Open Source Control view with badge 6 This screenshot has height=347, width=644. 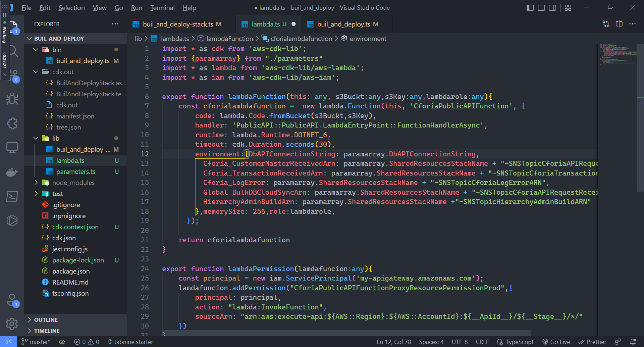coord(13,75)
